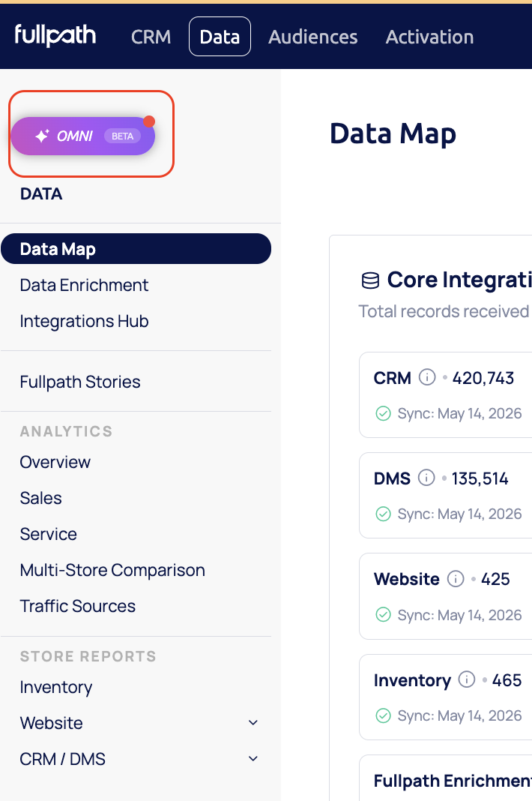Open Data Enrichment in the sidebar
532x801 pixels.
(84, 285)
